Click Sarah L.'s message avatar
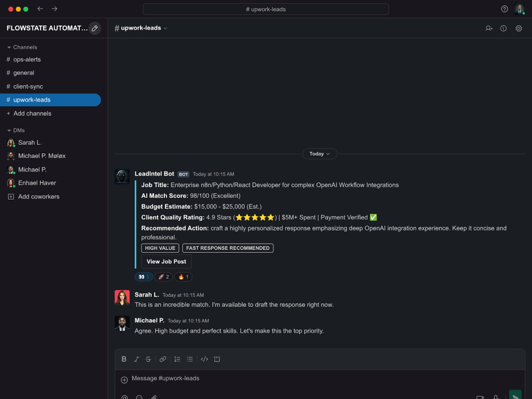Screen dimensions: 532x399 point(122,297)
